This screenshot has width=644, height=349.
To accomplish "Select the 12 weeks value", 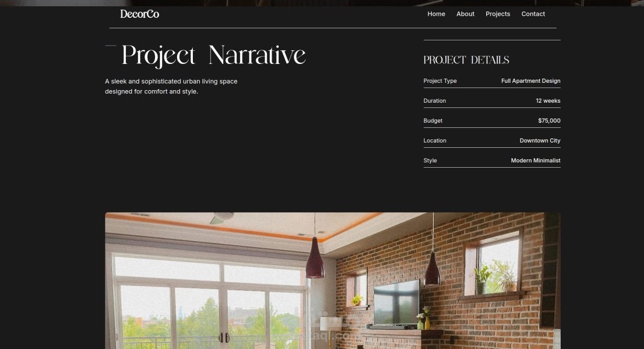I will tap(548, 101).
